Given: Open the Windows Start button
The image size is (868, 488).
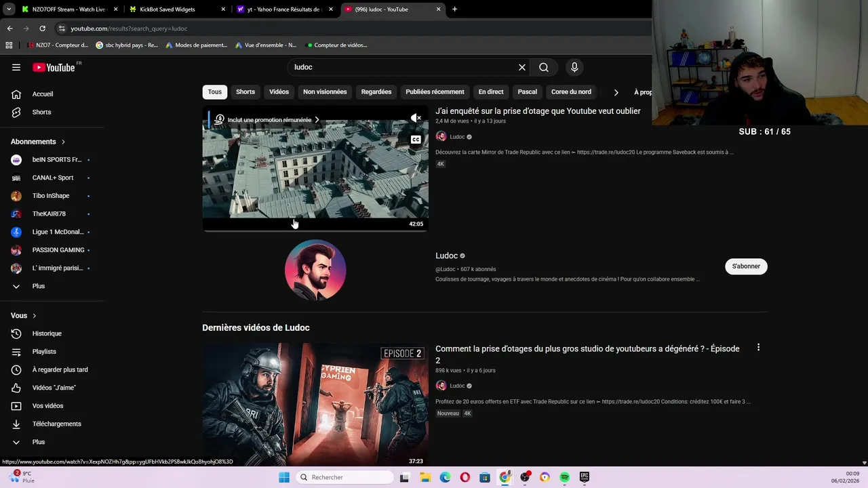Looking at the screenshot, I should tap(284, 477).
